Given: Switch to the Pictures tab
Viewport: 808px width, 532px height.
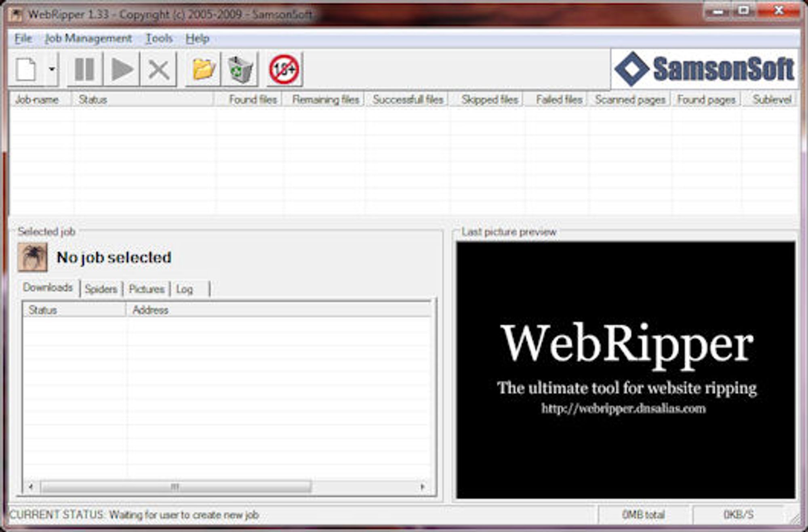Looking at the screenshot, I should (x=147, y=289).
